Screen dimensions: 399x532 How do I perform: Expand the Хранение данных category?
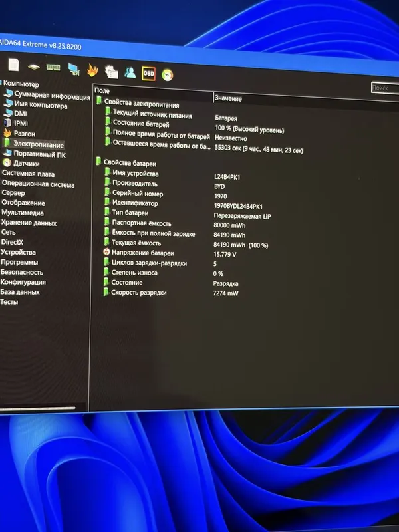pos(29,223)
